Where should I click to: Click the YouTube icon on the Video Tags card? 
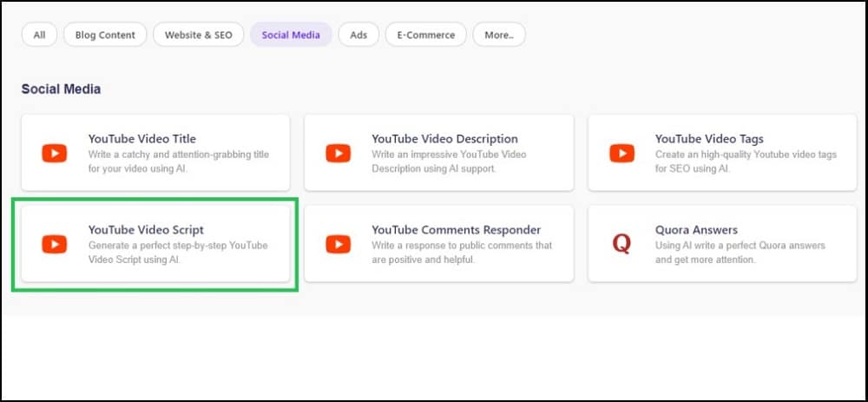[x=621, y=154]
